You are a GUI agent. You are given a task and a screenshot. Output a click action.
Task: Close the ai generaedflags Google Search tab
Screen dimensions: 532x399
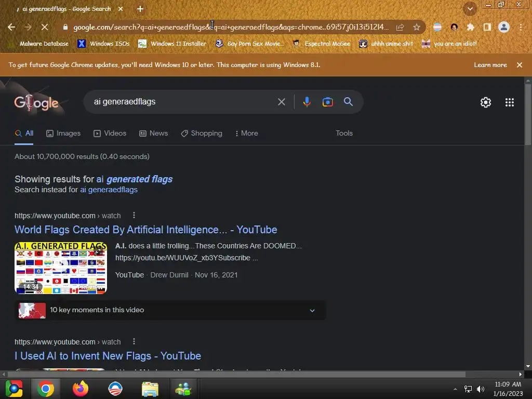tap(121, 9)
